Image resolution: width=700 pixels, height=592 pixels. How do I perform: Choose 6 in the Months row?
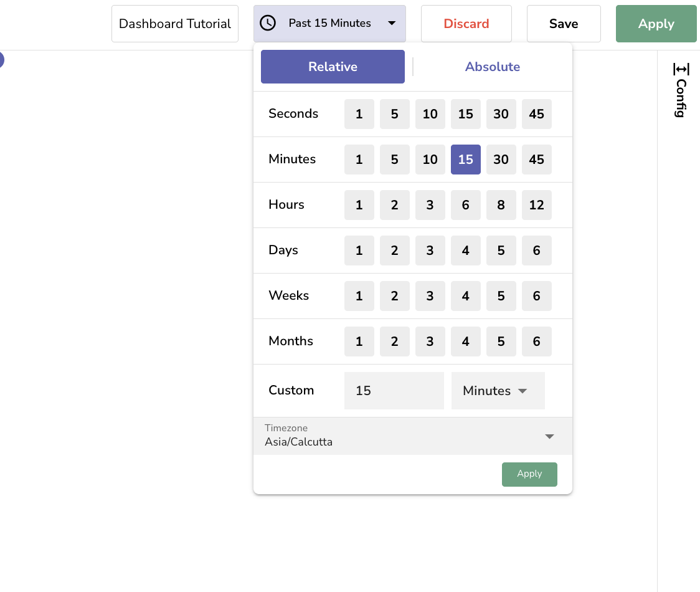(x=537, y=341)
